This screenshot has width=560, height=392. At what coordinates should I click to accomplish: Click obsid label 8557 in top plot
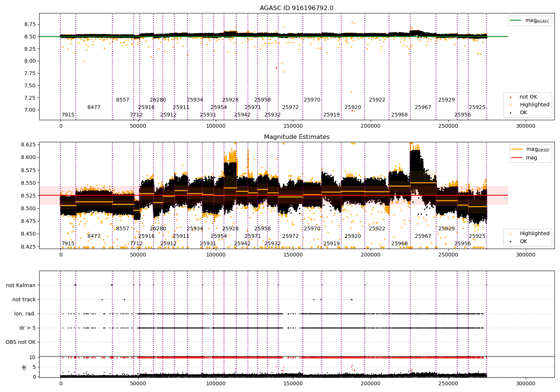coord(122,100)
